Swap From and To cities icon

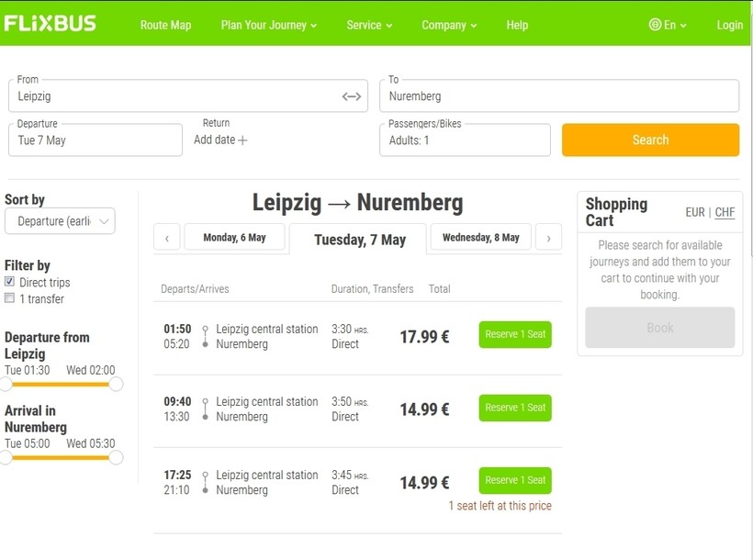[x=352, y=96]
